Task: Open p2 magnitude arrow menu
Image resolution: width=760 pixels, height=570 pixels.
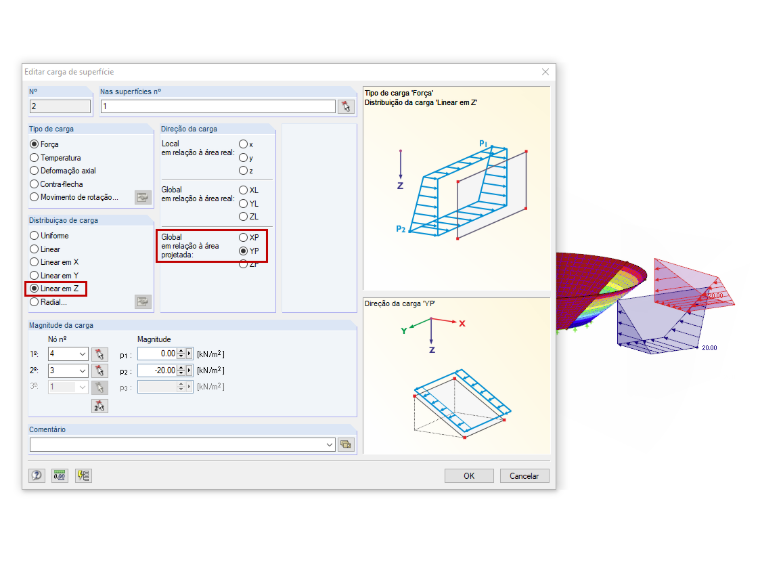Action: 189,370
